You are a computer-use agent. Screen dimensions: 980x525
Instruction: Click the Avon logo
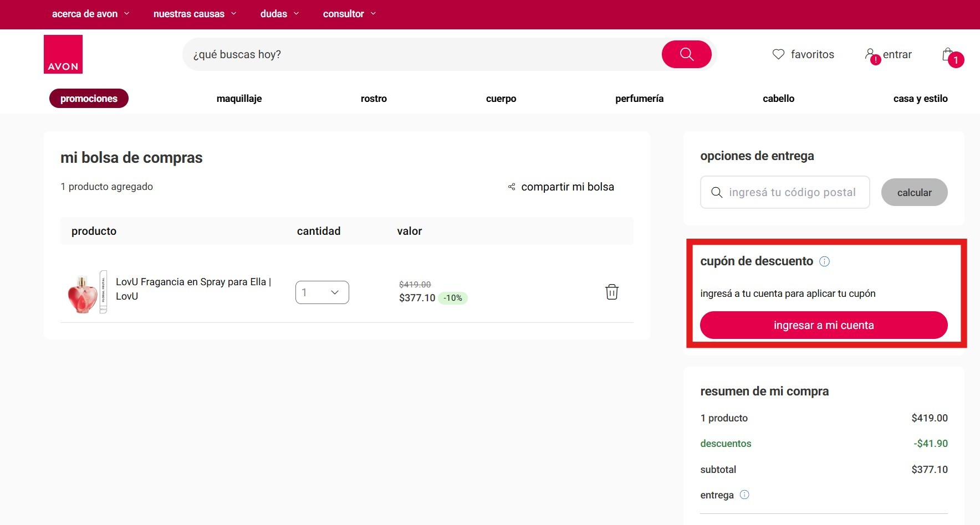pos(63,54)
